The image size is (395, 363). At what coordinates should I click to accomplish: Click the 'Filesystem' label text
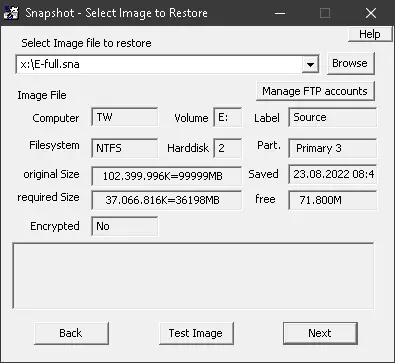[x=54, y=145]
